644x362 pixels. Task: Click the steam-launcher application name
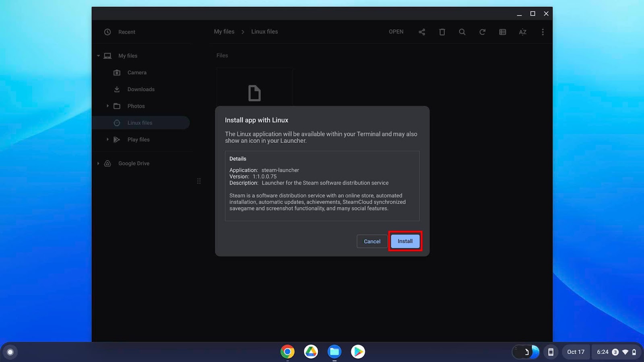(280, 170)
